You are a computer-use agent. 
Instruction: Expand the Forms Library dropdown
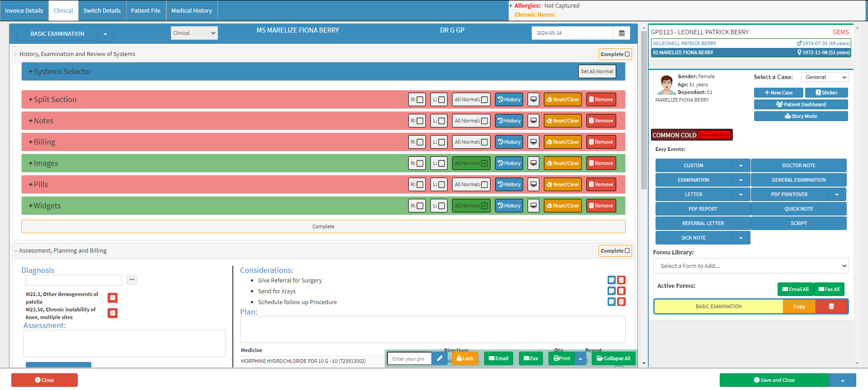click(x=750, y=266)
